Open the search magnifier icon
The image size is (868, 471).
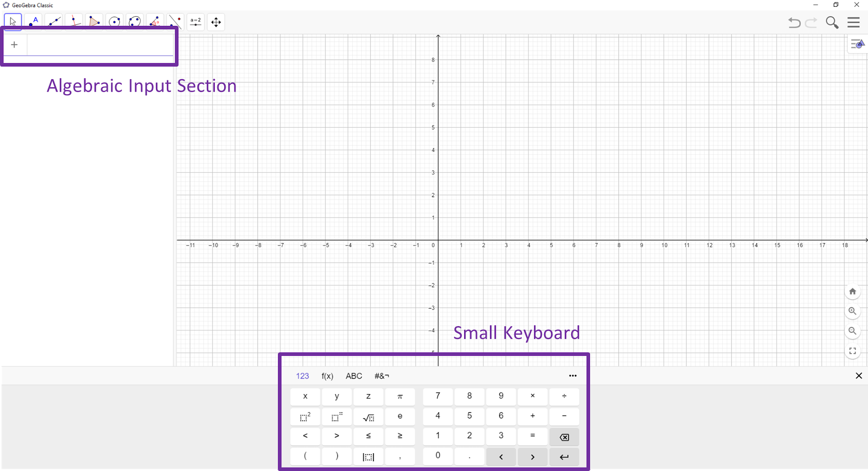point(832,22)
